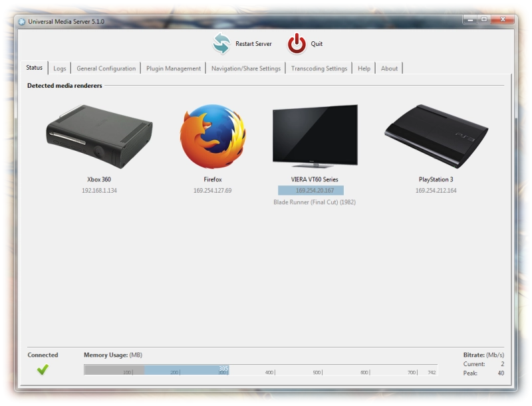Open Navigation/Share Settings tab
This screenshot has height=406, width=532.
tap(246, 68)
